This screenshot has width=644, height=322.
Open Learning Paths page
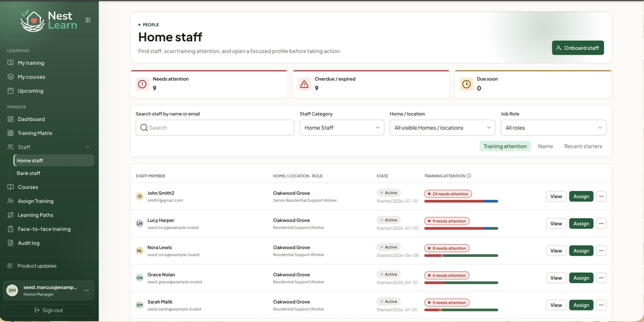(49, 215)
